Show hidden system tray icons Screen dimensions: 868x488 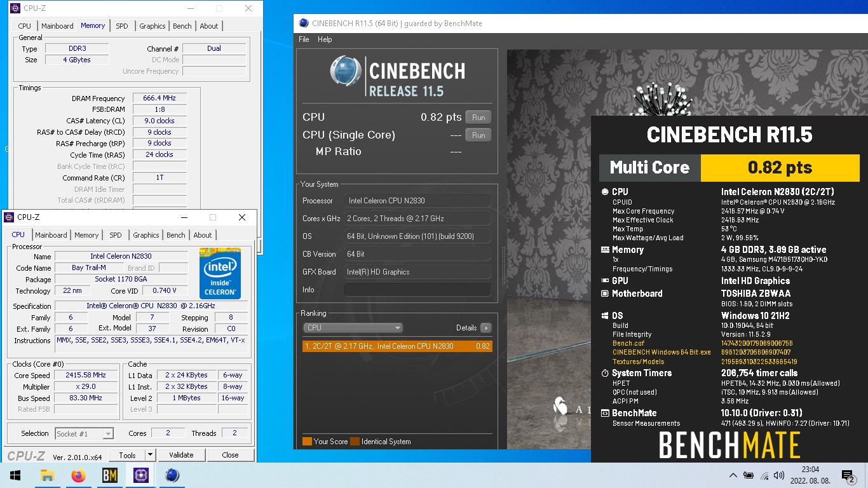733,475
